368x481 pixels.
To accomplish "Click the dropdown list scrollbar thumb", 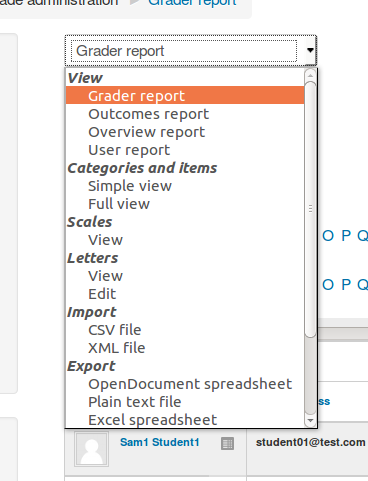I will (310, 209).
